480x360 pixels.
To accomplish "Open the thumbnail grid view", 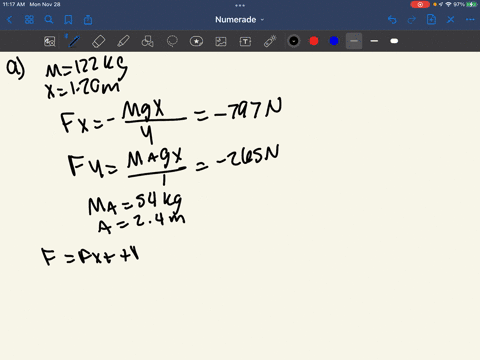I will 29,20.
